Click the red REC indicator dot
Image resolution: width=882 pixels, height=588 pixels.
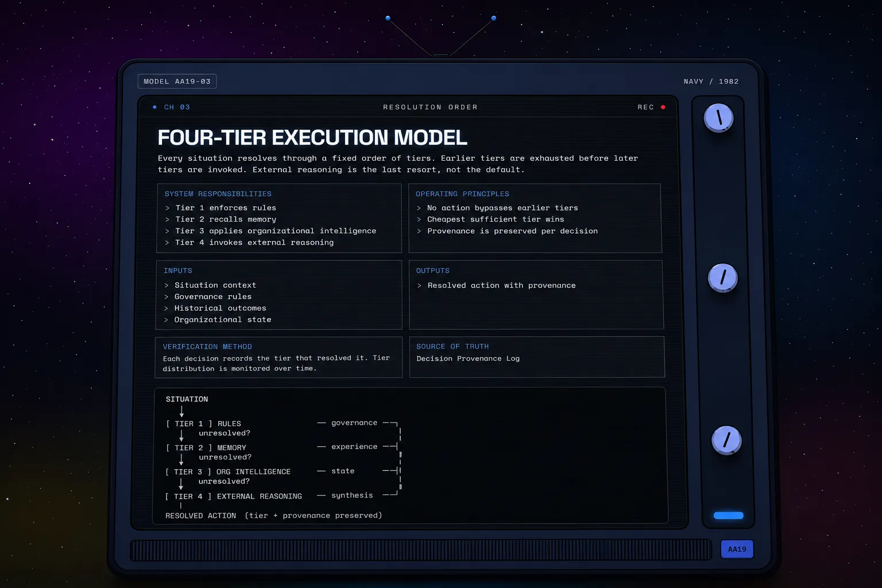tap(663, 107)
